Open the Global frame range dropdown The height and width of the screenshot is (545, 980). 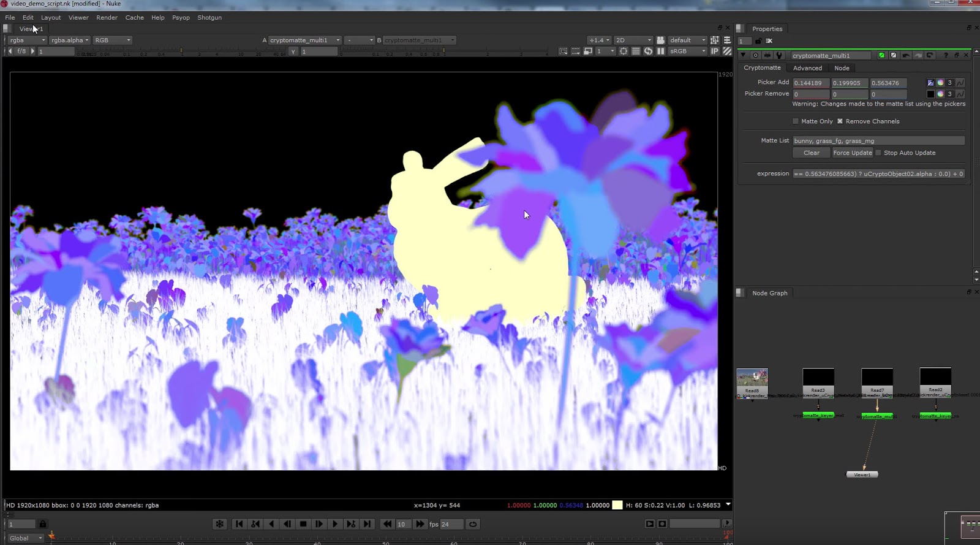[26, 538]
